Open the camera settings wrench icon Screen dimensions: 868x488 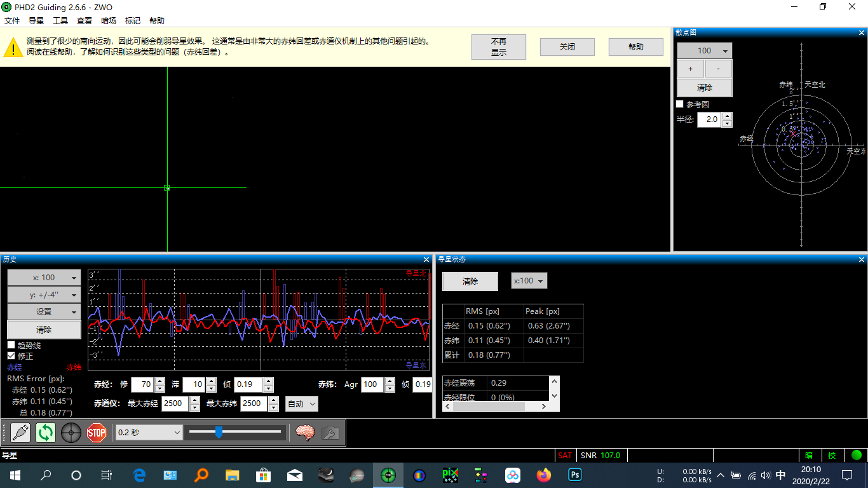[330, 433]
